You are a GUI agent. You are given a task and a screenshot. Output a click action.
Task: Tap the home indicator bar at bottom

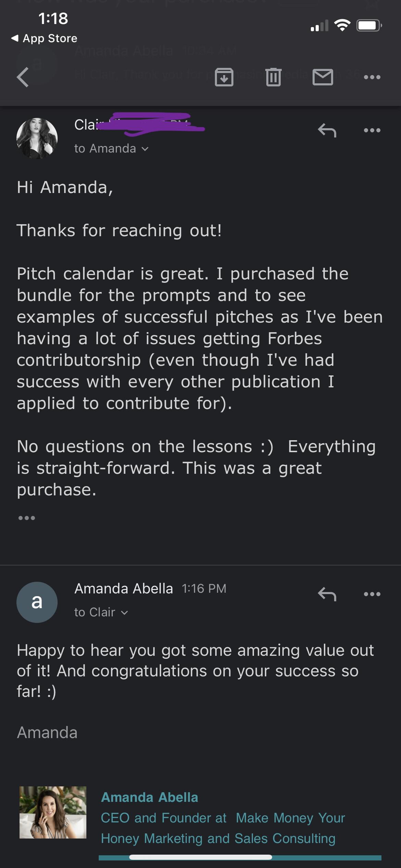(x=200, y=857)
